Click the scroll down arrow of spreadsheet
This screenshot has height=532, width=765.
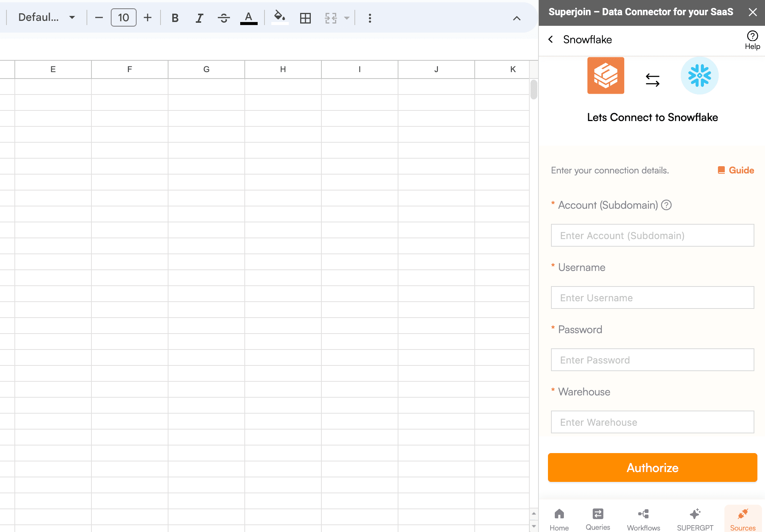pyautogui.click(x=534, y=526)
